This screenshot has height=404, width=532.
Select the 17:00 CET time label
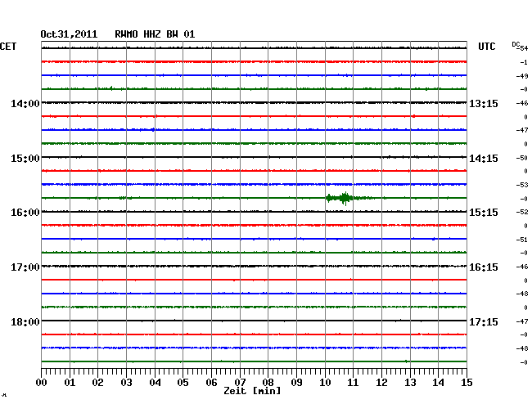(25, 267)
